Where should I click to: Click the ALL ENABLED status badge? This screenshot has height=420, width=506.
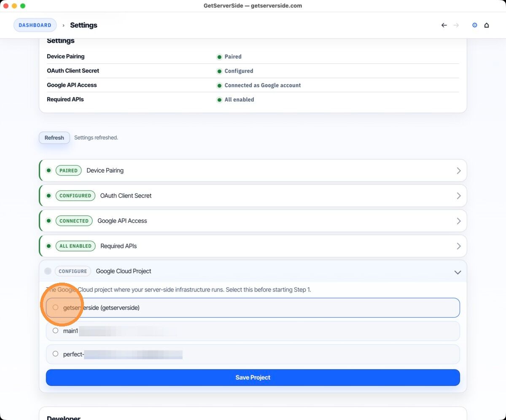tap(75, 246)
